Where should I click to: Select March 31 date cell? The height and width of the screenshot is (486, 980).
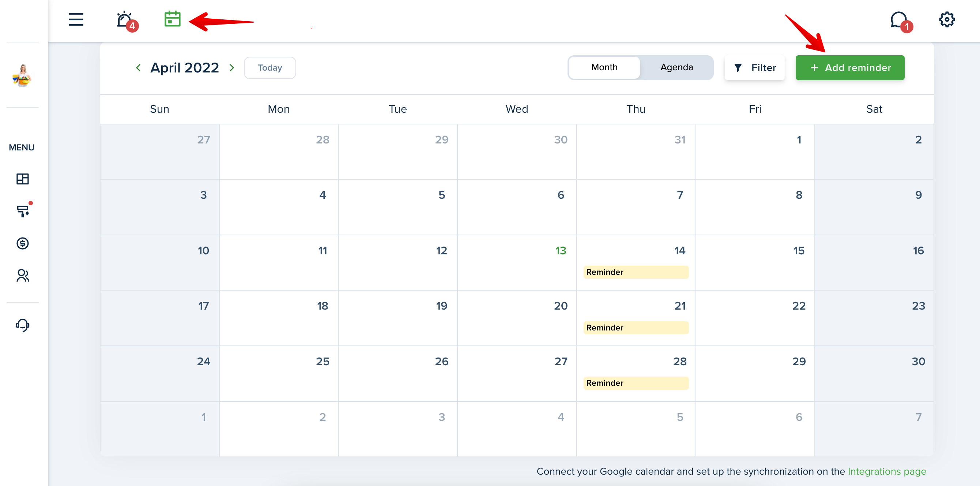[636, 152]
